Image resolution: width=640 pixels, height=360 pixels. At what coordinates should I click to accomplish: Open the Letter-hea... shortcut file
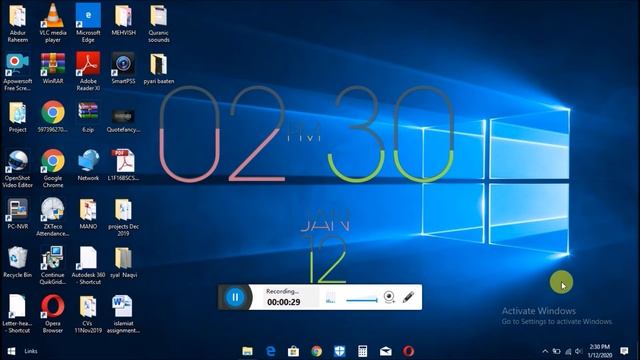pos(18,314)
